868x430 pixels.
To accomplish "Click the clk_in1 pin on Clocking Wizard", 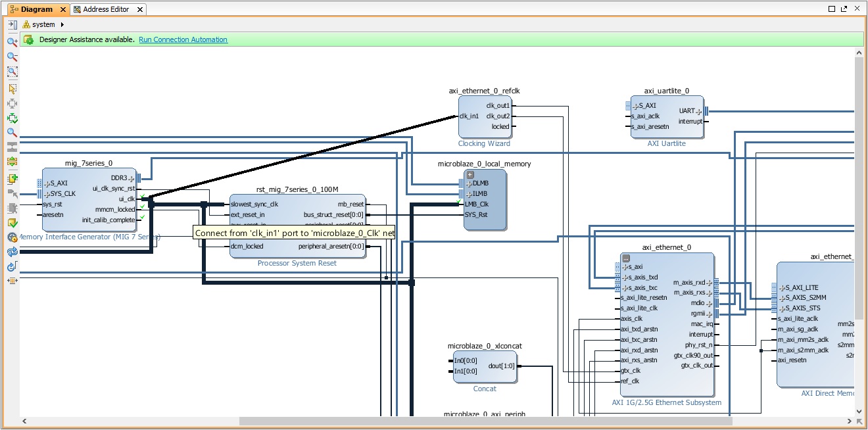I will tap(469, 116).
